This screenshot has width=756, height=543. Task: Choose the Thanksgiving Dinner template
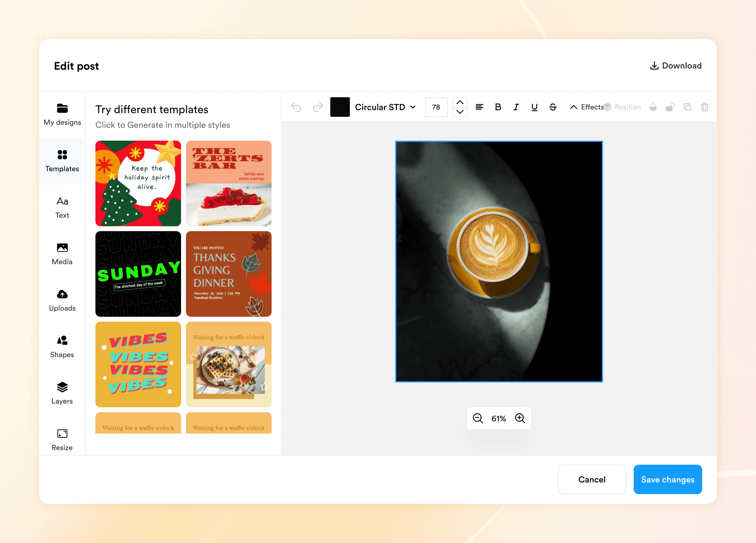coord(229,274)
